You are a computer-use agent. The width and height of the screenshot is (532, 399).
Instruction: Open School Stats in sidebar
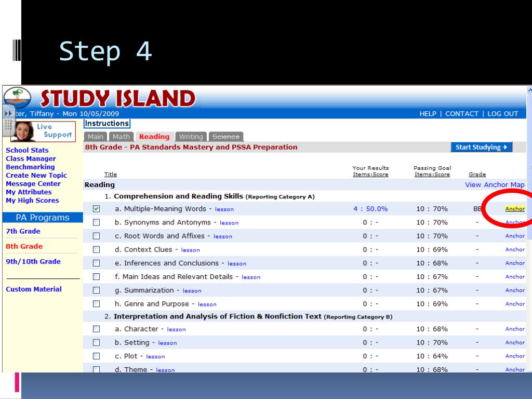[27, 150]
